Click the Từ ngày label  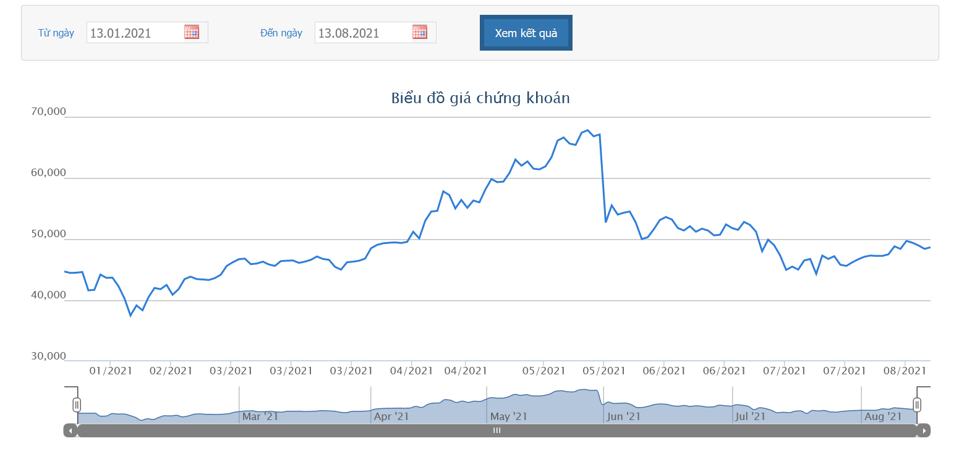56,33
